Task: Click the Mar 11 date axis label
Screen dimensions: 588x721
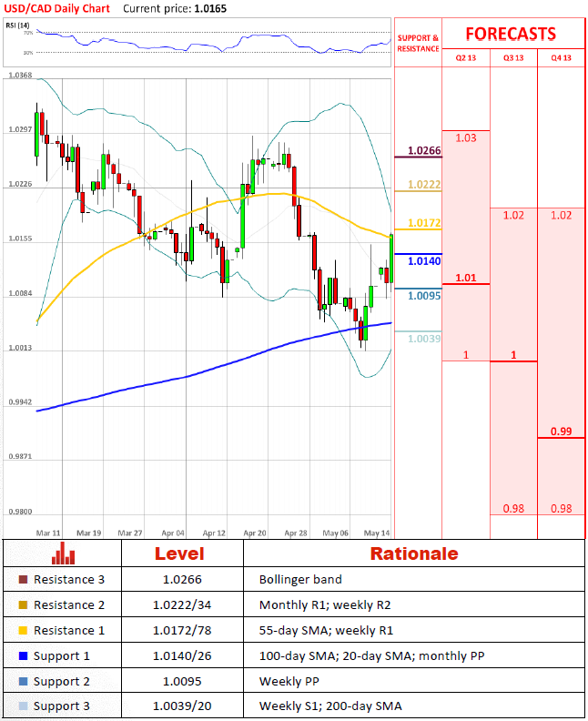Action: pyautogui.click(x=48, y=533)
